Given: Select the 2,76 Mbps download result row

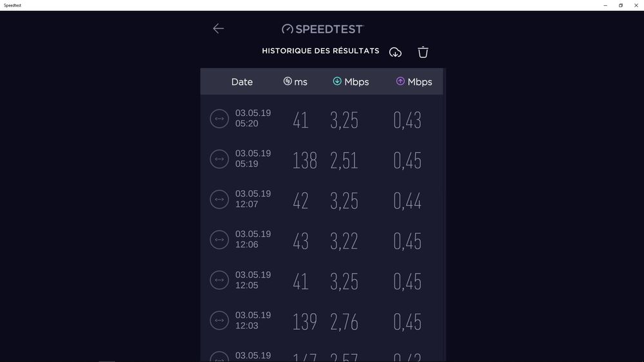Looking at the screenshot, I should [x=322, y=321].
